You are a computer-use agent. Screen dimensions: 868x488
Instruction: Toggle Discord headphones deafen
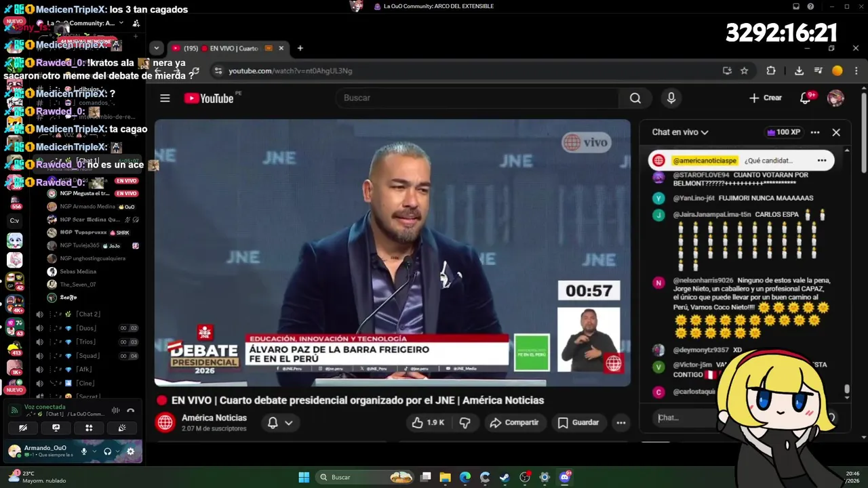point(107,451)
